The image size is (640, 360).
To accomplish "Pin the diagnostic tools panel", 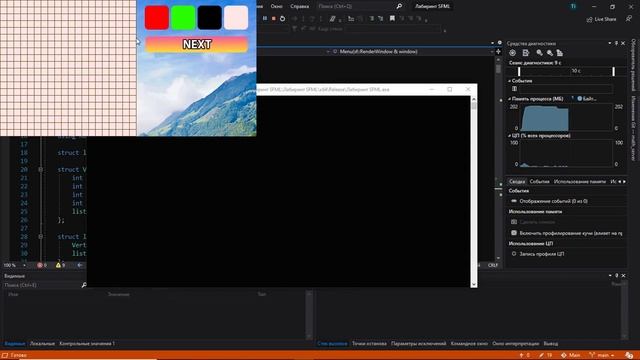I will click(x=616, y=43).
